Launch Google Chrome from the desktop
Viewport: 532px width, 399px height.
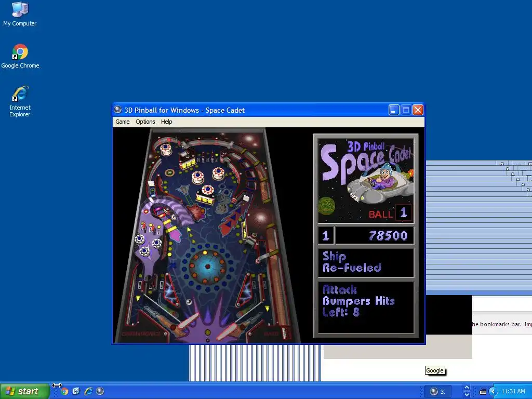[20, 56]
